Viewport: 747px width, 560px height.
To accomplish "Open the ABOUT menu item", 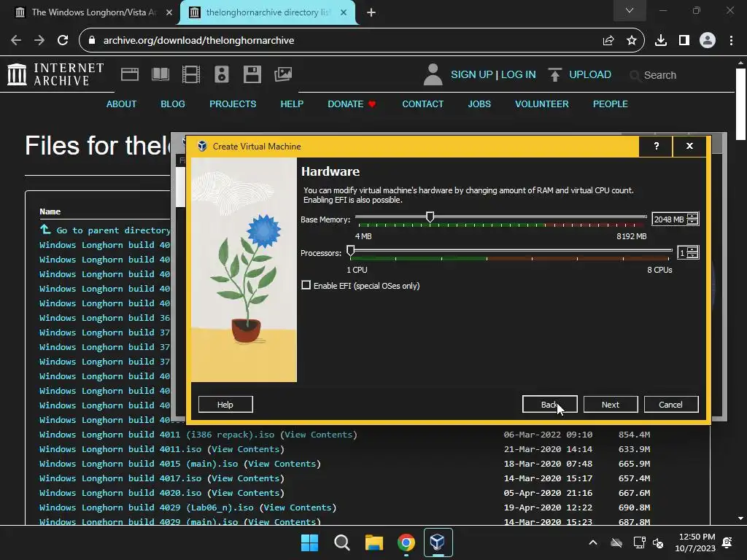I will point(121,104).
